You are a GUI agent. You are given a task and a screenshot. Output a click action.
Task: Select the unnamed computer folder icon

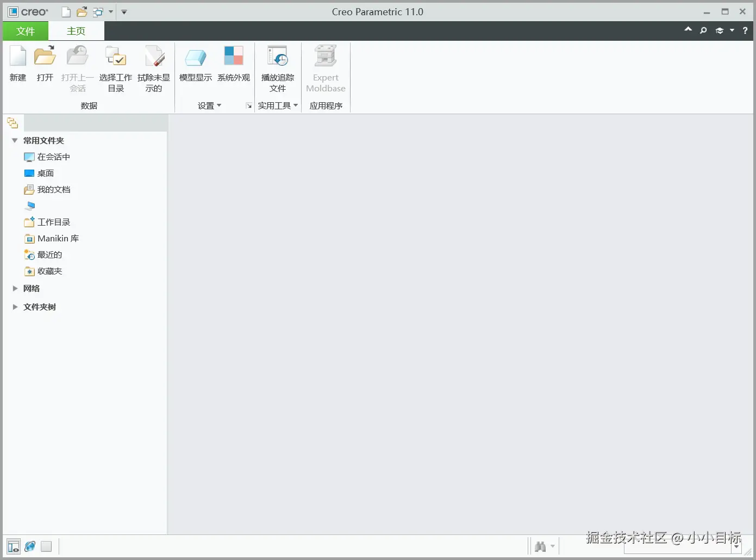coord(30,206)
